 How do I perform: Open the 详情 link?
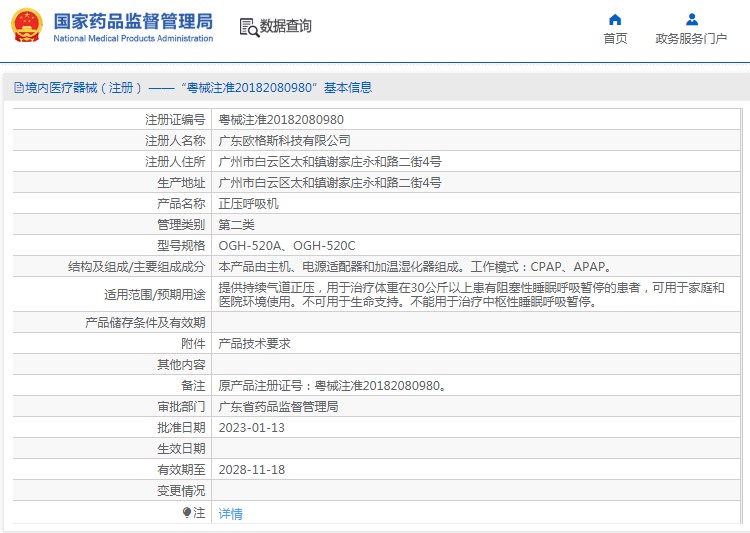(231, 513)
